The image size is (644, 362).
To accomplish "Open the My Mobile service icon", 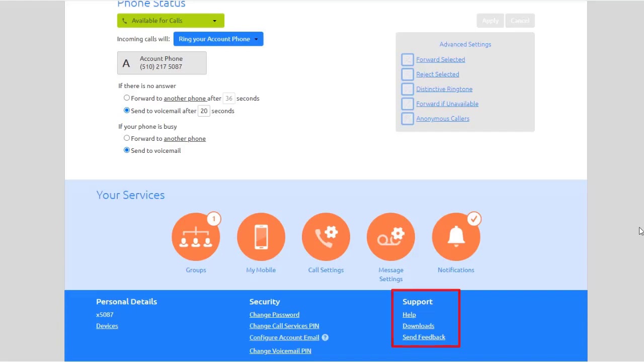I will tap(261, 237).
